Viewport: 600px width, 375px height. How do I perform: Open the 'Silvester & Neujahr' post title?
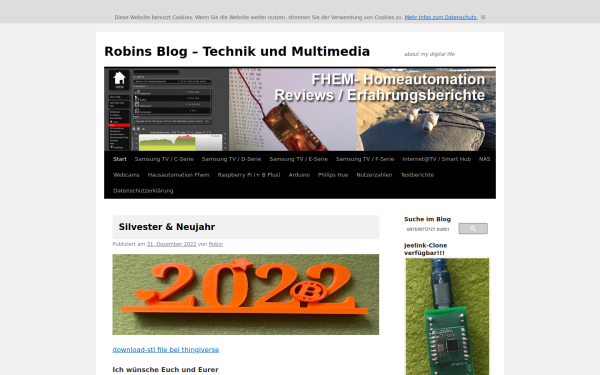[x=167, y=227]
